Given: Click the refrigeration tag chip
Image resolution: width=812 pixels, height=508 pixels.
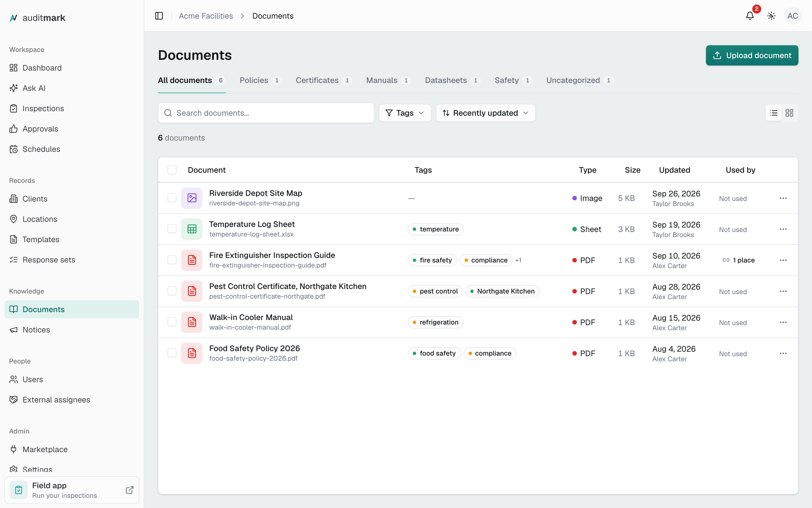Looking at the screenshot, I should click(436, 323).
